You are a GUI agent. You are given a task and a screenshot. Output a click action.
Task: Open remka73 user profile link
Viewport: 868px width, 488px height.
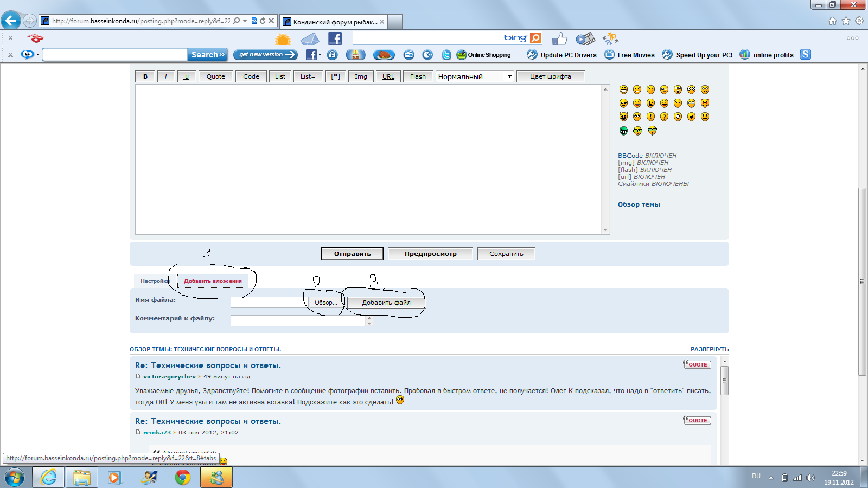pyautogui.click(x=157, y=432)
